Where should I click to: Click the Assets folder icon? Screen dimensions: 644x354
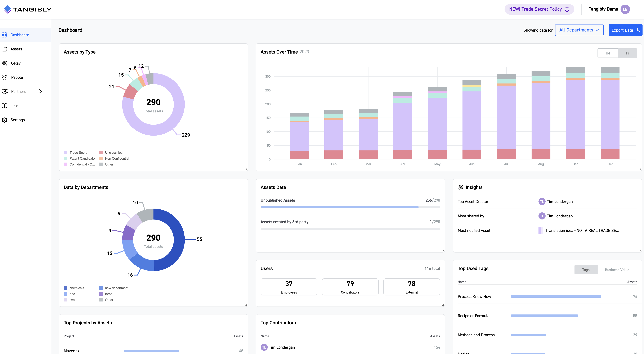(4, 49)
